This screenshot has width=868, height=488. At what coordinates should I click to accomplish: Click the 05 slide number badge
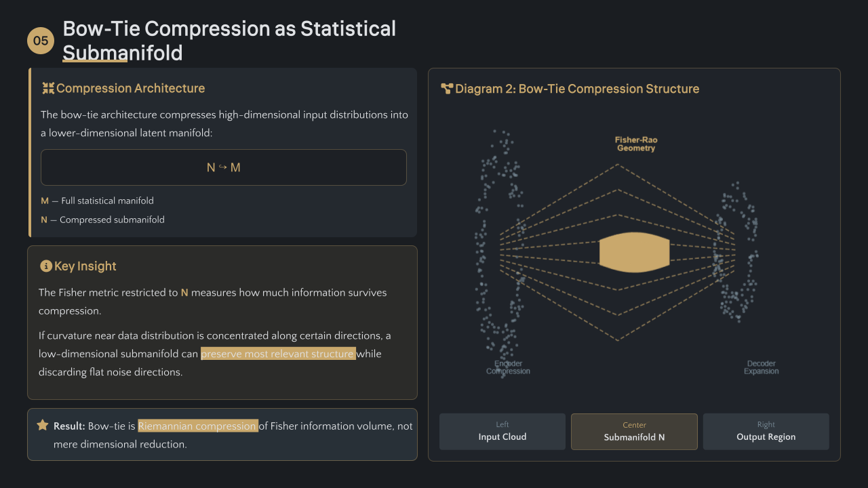coord(41,41)
